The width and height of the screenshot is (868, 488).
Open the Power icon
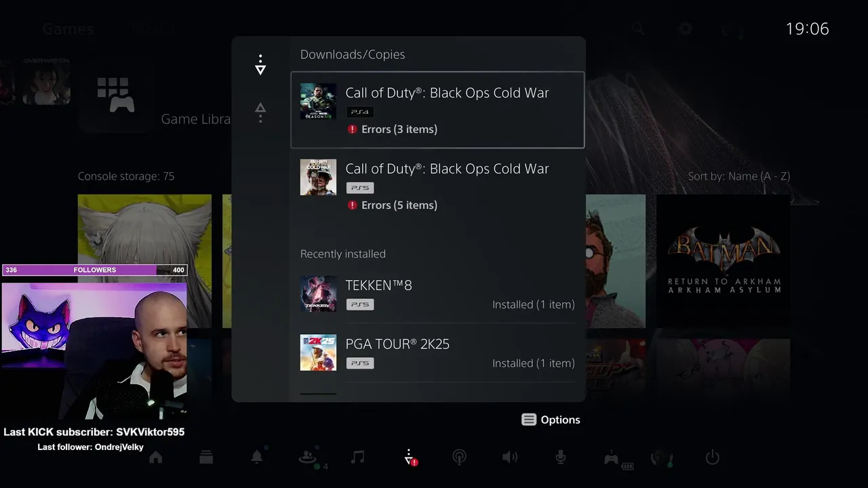[x=712, y=457]
